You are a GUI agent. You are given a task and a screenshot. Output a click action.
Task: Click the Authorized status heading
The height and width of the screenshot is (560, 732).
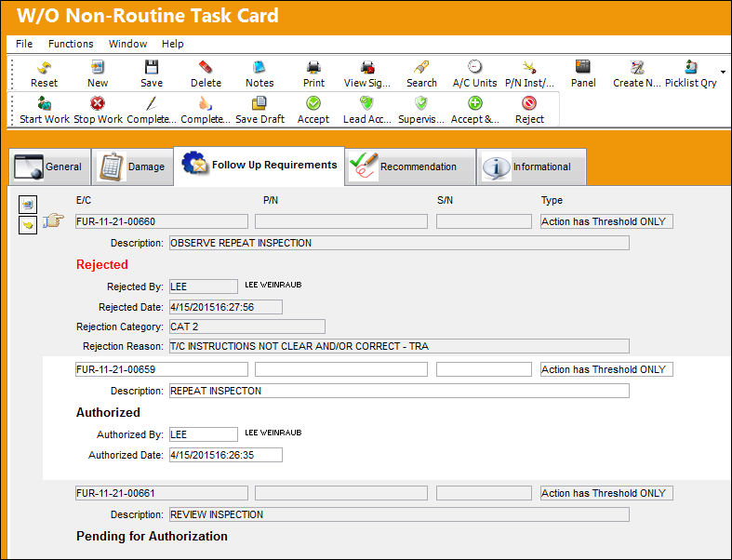pyautogui.click(x=108, y=412)
